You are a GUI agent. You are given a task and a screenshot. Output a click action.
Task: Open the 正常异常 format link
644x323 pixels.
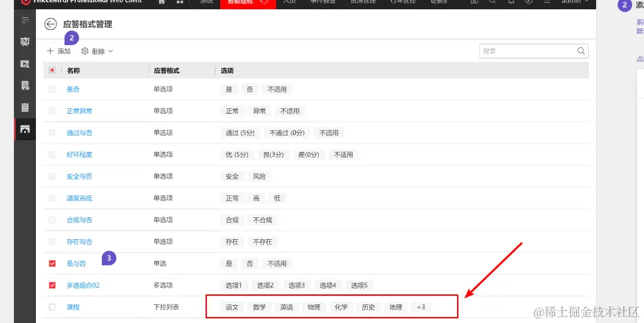[x=79, y=111]
